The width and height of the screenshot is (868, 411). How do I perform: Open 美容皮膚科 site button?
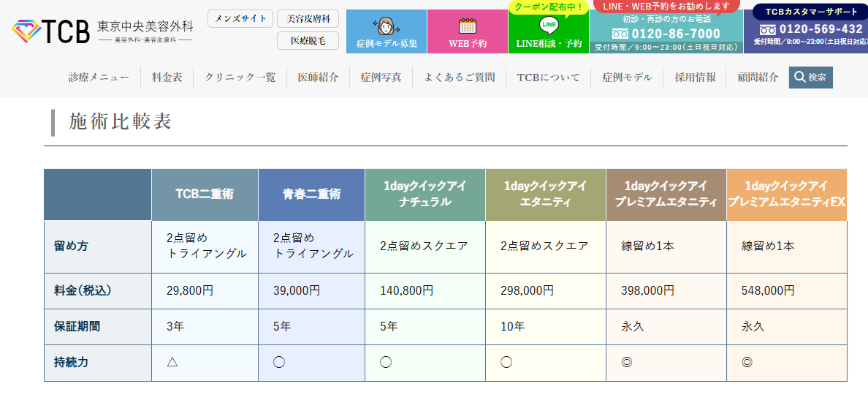pyautogui.click(x=308, y=18)
